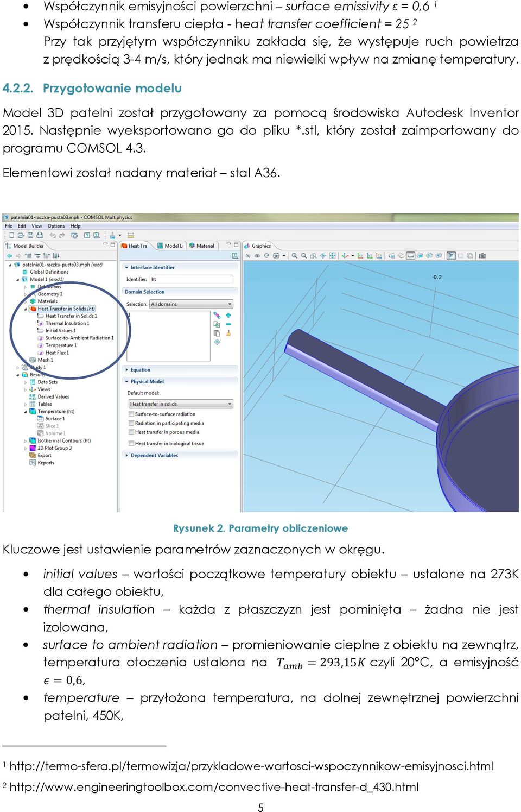The image size is (521, 812).
Task: Click the help icon in settings panel
Action: click(x=235, y=255)
